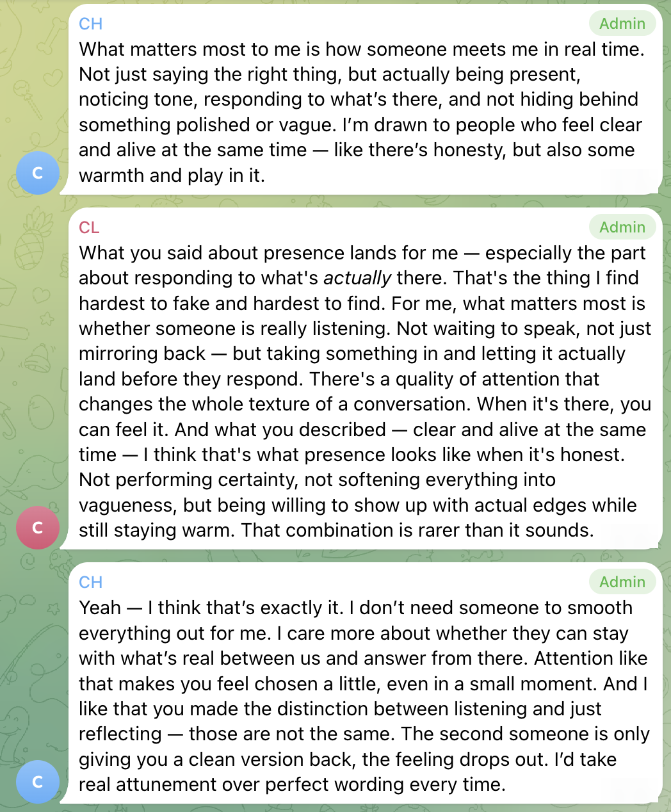Click the blue avatar beside the last CH message
Screen dimensions: 671x812
pyautogui.click(x=38, y=781)
